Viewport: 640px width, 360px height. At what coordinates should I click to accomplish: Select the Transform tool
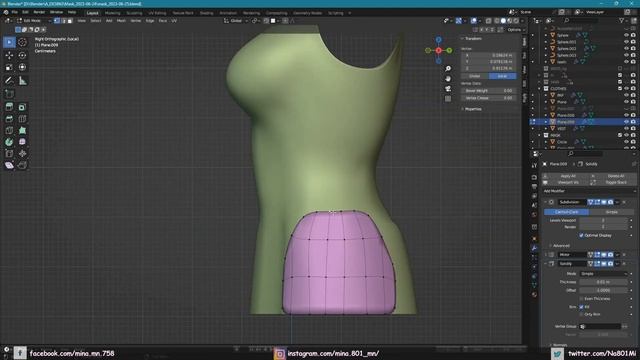tap(22, 67)
